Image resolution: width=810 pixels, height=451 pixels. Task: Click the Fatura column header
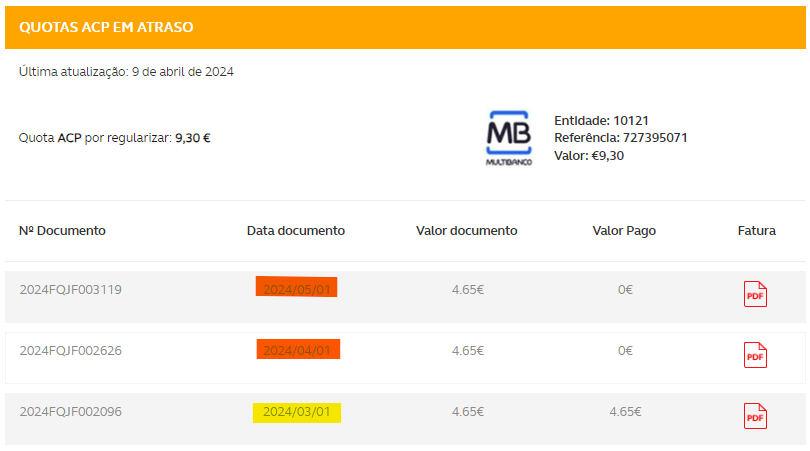(756, 231)
